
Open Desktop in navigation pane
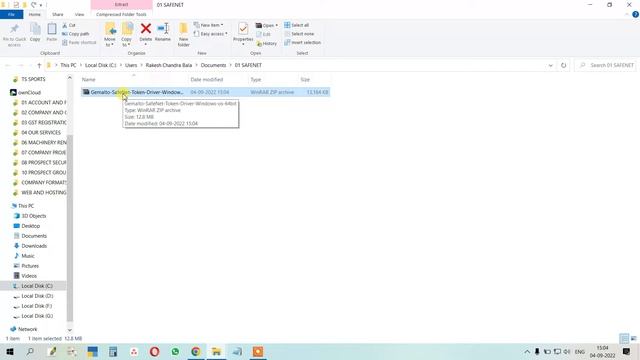(x=31, y=226)
